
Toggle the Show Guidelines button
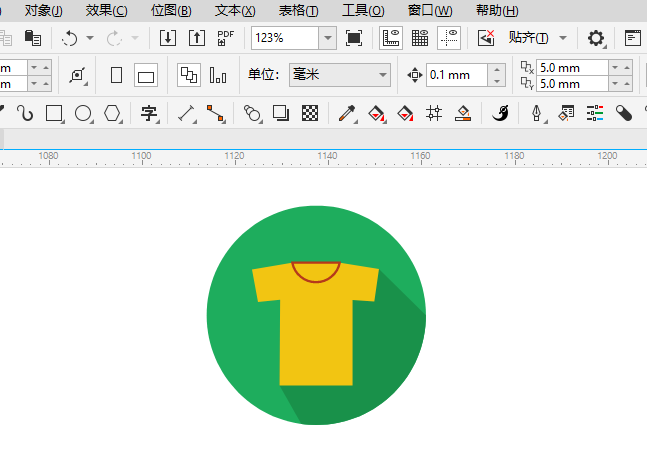449,38
